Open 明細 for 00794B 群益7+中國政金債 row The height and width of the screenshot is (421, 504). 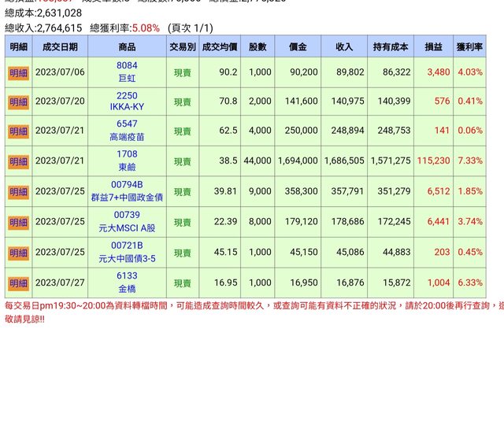(18, 192)
